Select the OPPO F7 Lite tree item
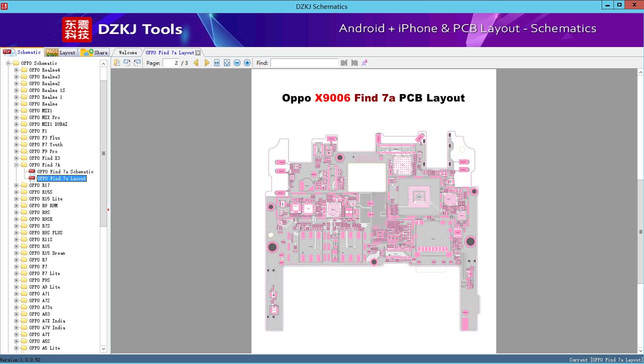This screenshot has width=644, height=364. pyautogui.click(x=44, y=273)
